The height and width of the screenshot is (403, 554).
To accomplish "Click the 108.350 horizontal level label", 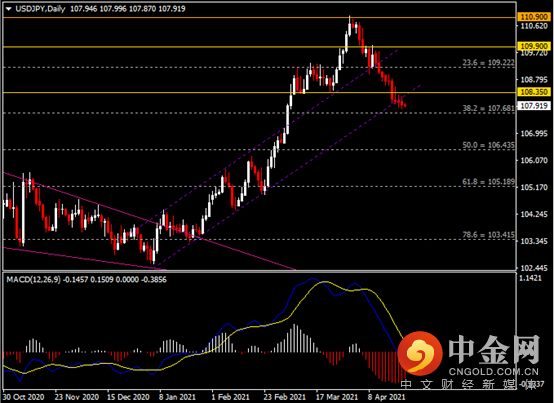I will click(x=534, y=92).
